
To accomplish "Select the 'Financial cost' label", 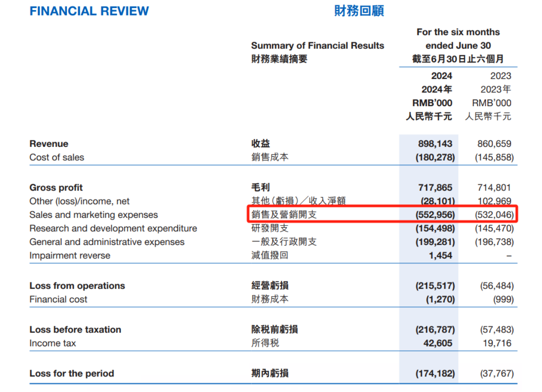I will pyautogui.click(x=58, y=299).
